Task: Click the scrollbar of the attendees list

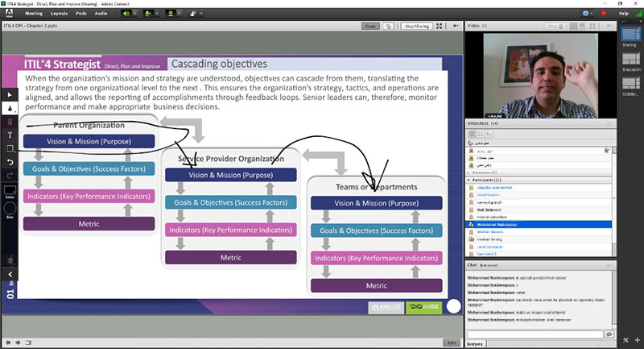Action: click(614, 202)
